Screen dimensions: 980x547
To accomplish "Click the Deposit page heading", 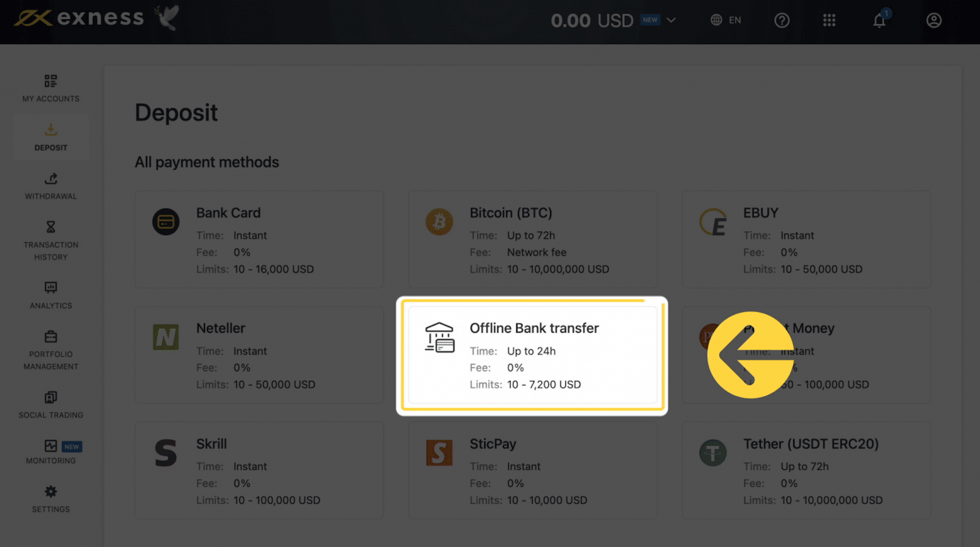I will click(x=176, y=113).
